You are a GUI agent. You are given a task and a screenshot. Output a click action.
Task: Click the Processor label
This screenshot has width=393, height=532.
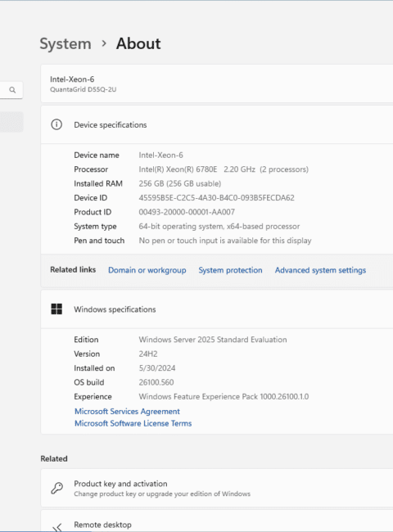pos(91,169)
